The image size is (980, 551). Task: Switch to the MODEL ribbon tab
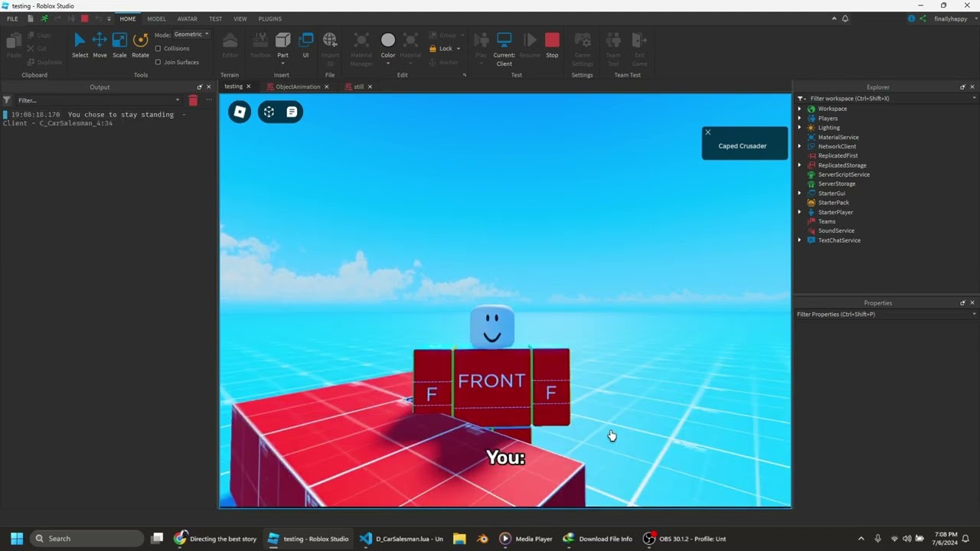coord(156,18)
